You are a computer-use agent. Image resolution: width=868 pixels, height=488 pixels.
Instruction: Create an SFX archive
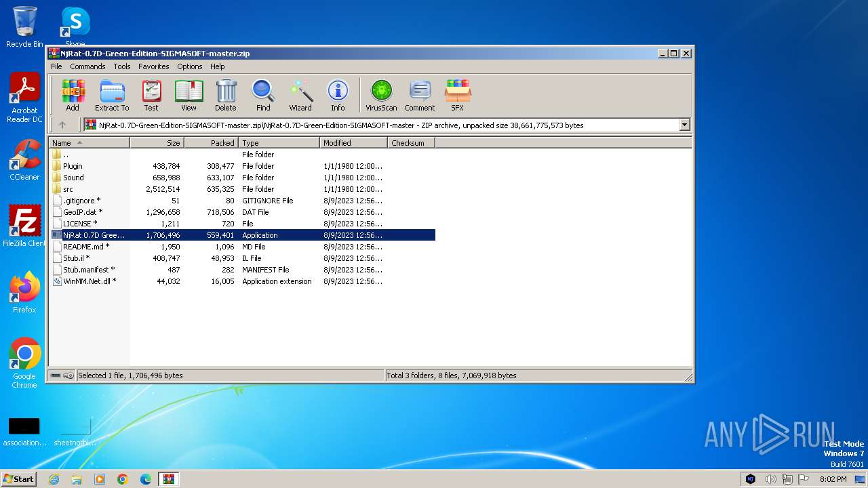point(458,95)
